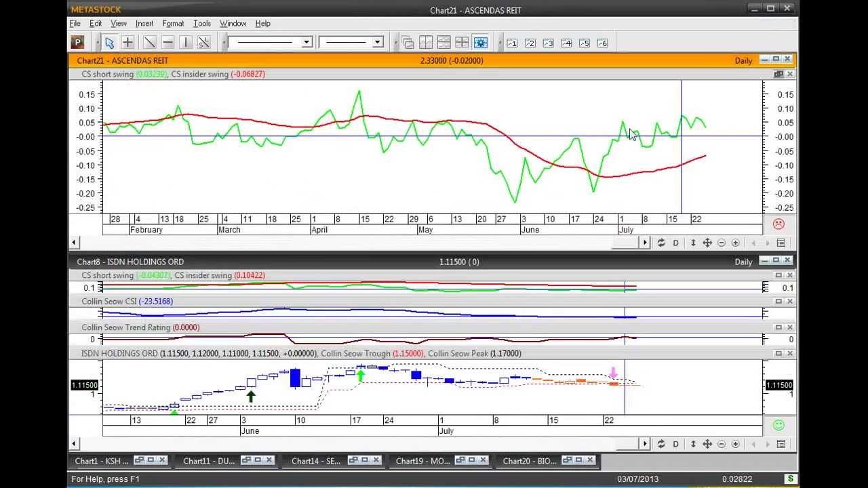Open the Edit menu
This screenshot has height=488, width=868.
coord(96,24)
